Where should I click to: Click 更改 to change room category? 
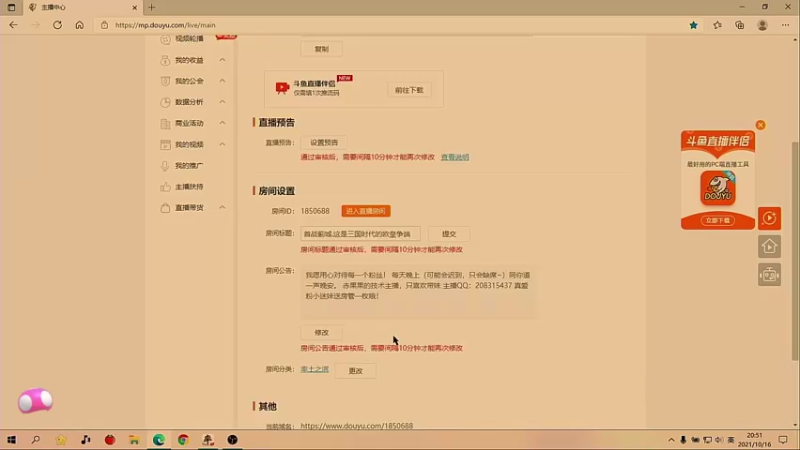355,371
